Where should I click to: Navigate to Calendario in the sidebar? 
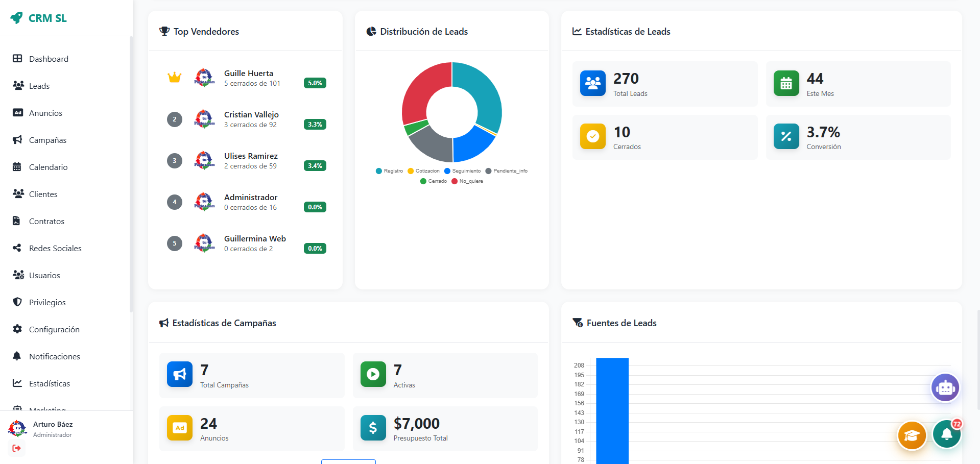tap(49, 167)
